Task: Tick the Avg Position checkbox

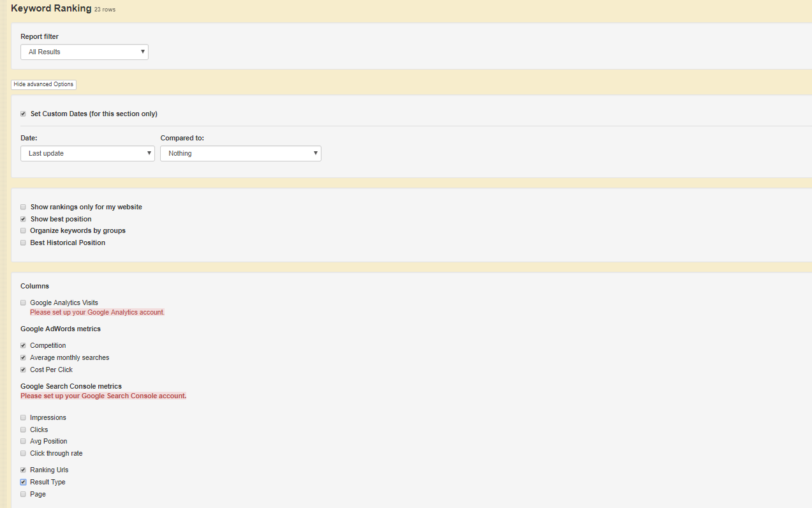Action: pos(24,442)
